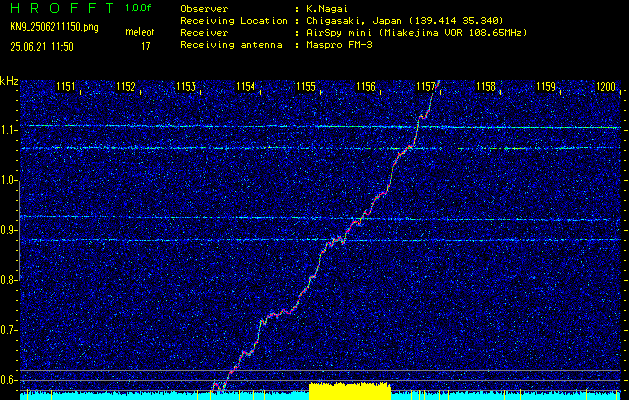The image size is (629, 400).
Task: Select the observer name K.Nagai
Action: click(327, 8)
